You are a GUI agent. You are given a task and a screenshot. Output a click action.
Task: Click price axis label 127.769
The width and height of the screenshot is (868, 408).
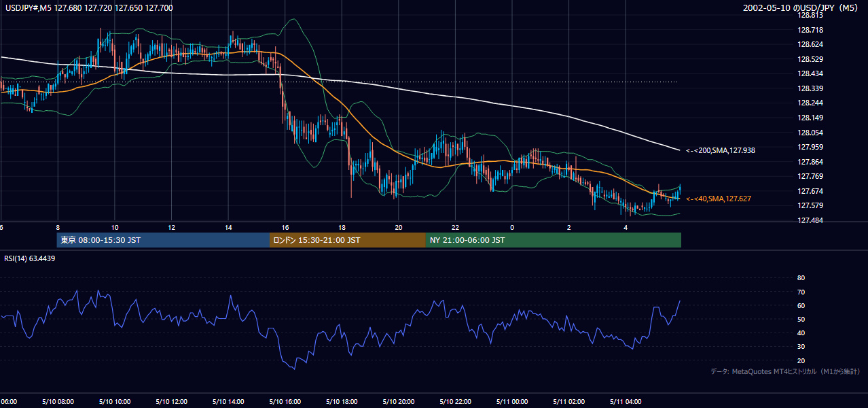(x=810, y=176)
